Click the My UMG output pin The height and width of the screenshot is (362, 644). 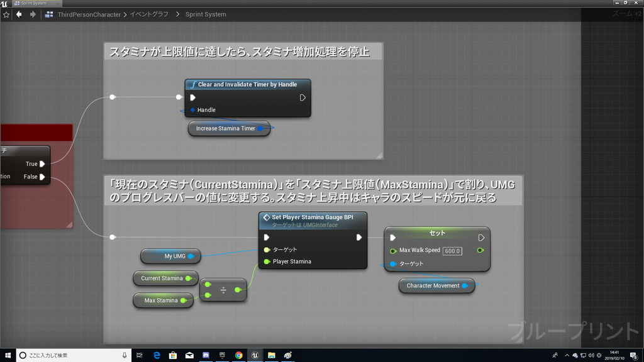click(191, 256)
